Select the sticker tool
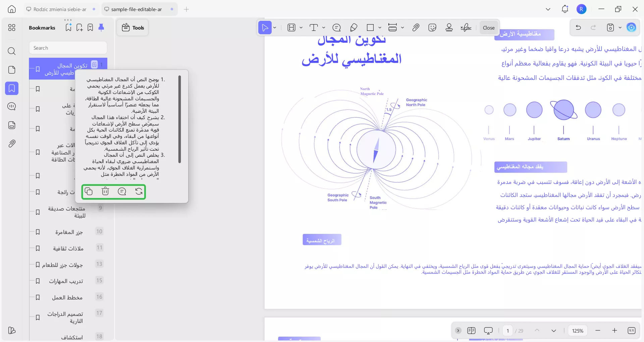644x342 pixels. pyautogui.click(x=432, y=28)
